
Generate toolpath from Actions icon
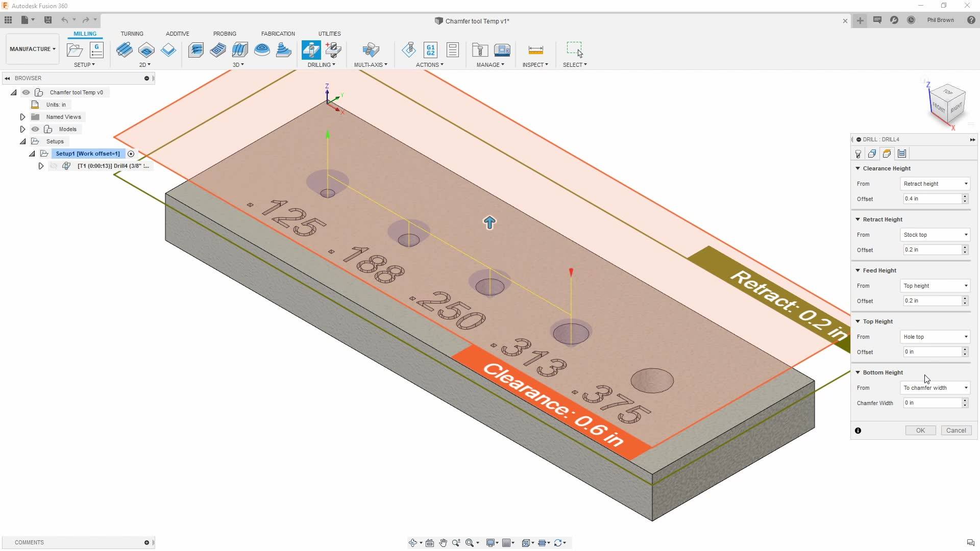409,49
